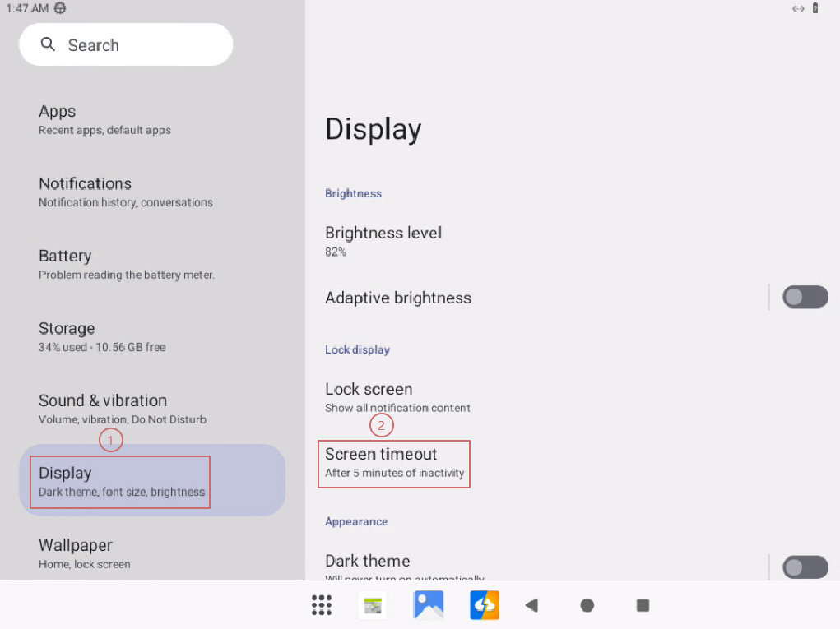Select Notifications in the settings list
This screenshot has width=840, height=629.
click(x=125, y=192)
